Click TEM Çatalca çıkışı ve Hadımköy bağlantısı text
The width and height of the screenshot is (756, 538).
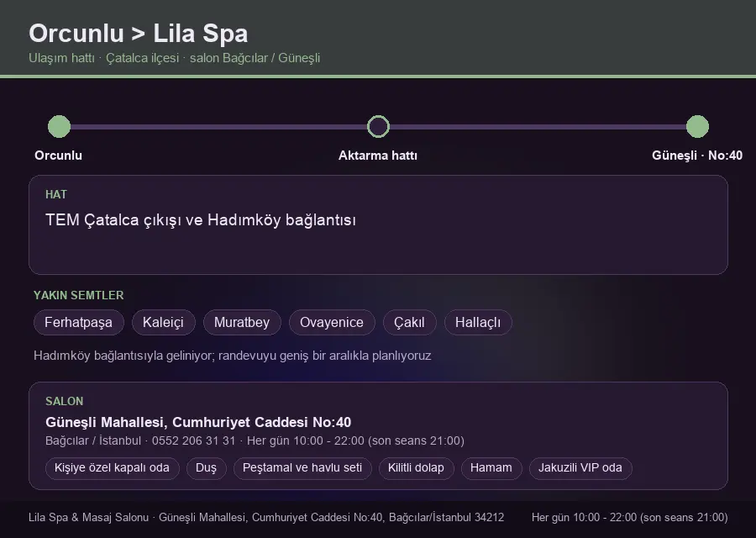[x=201, y=220]
